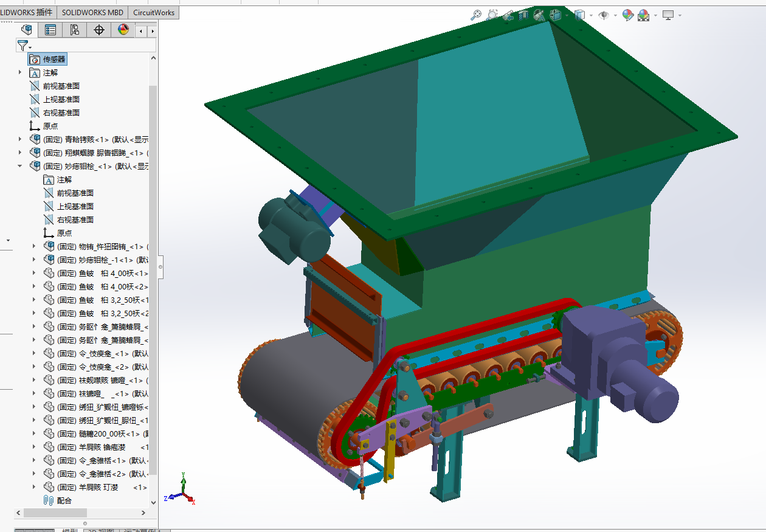Switch to DisplayManager color ball tab

point(123,30)
